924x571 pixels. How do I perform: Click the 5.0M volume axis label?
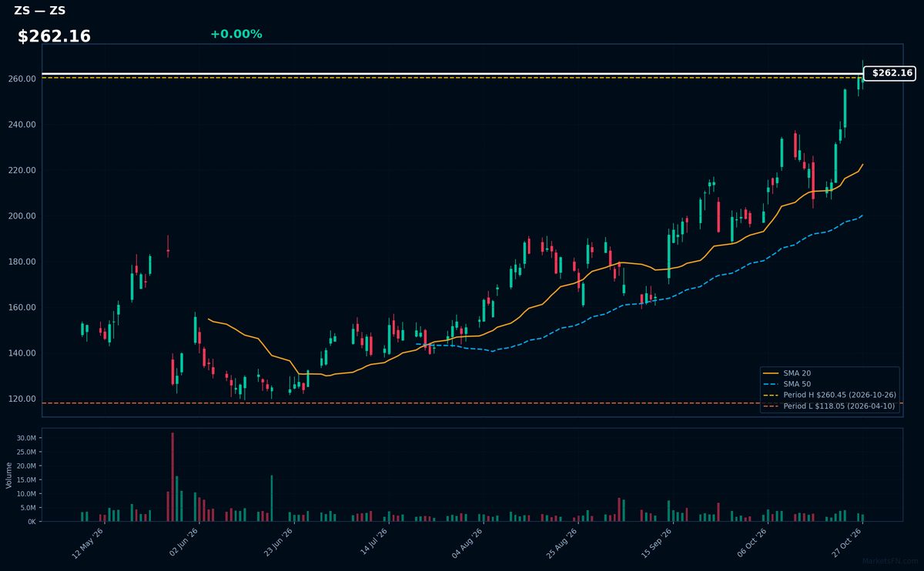pyautogui.click(x=28, y=507)
